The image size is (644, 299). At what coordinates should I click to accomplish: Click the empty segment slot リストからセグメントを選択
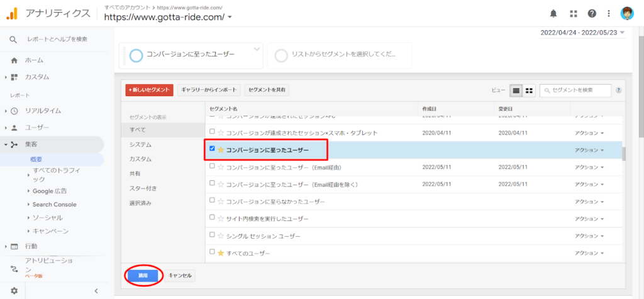[340, 55]
